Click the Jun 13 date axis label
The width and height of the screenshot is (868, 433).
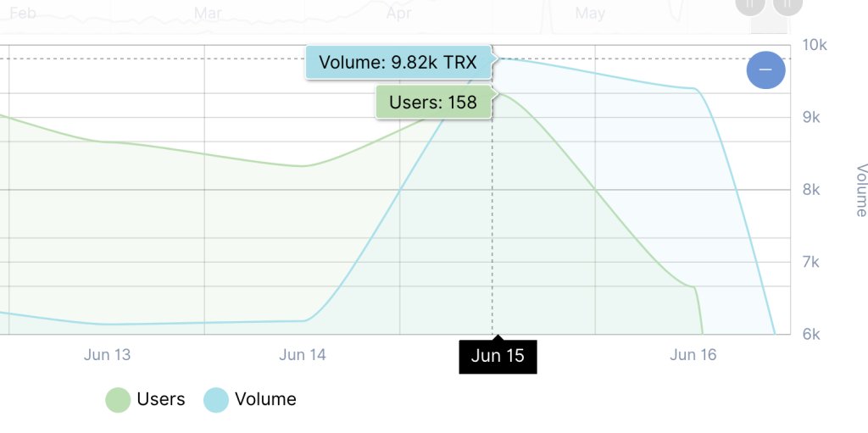coord(108,355)
